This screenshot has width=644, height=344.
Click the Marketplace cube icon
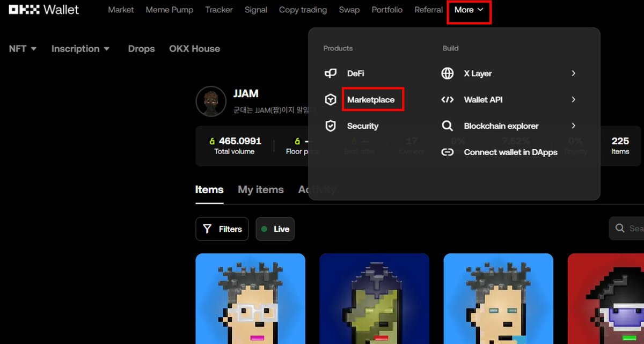pyautogui.click(x=331, y=100)
